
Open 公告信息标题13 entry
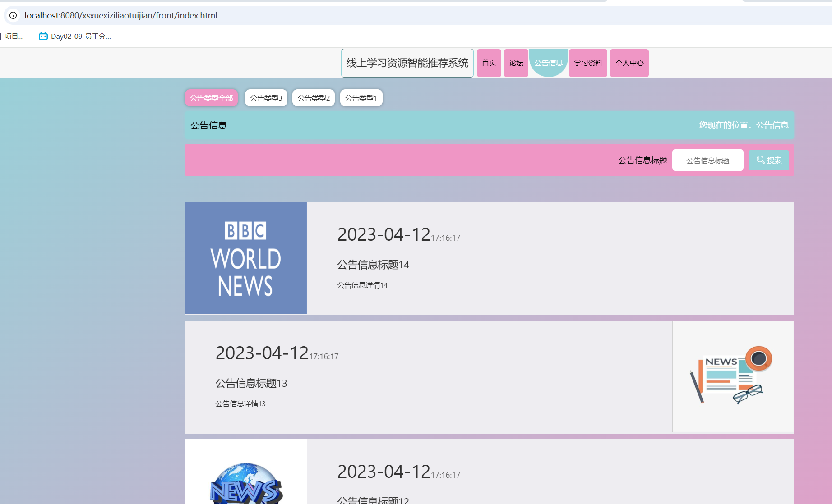click(x=251, y=383)
